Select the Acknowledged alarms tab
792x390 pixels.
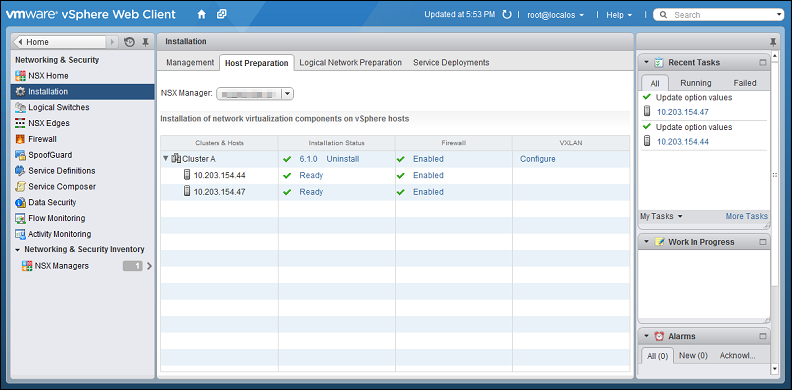coord(737,356)
